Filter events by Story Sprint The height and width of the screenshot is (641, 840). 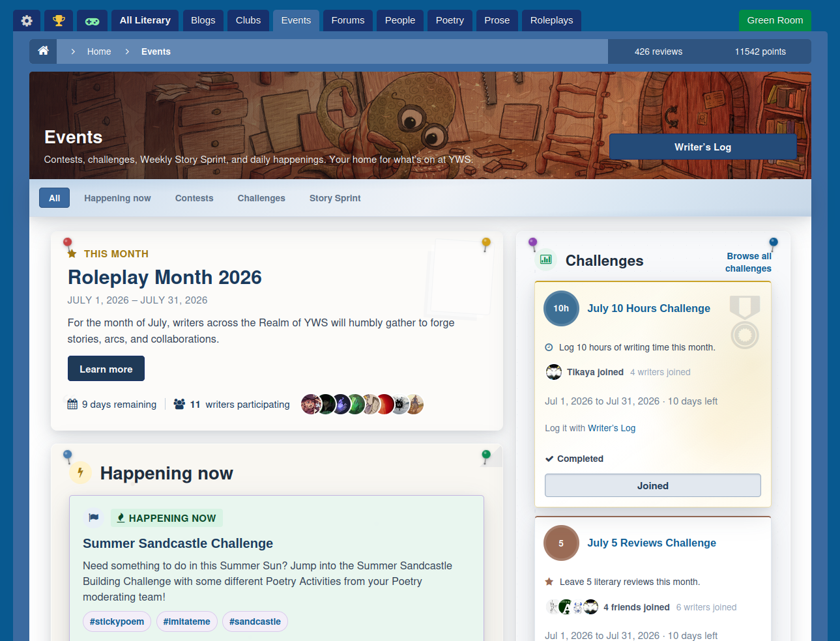(x=335, y=198)
